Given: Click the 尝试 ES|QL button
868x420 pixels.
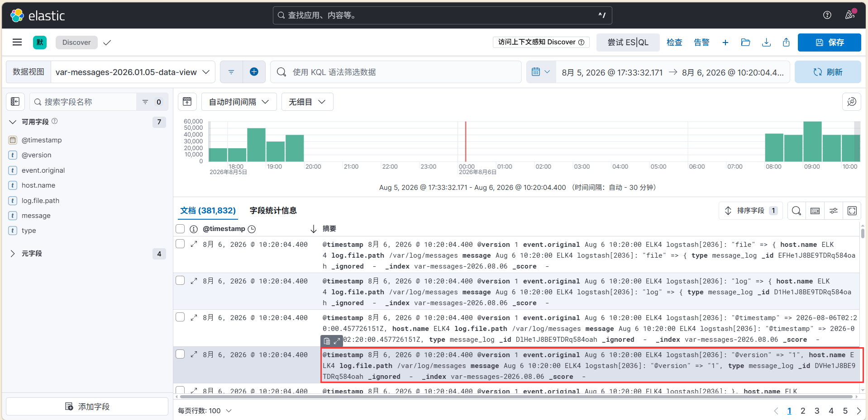Looking at the screenshot, I should [628, 42].
